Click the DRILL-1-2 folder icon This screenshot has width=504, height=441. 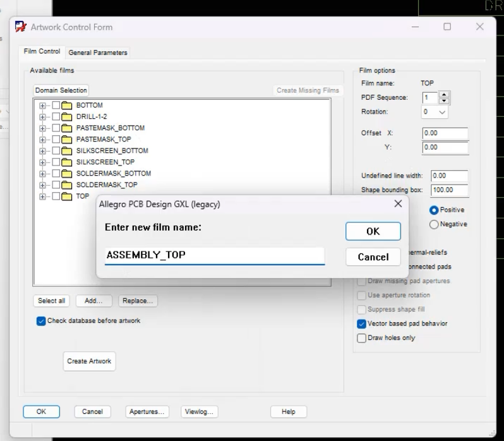pyautogui.click(x=66, y=117)
